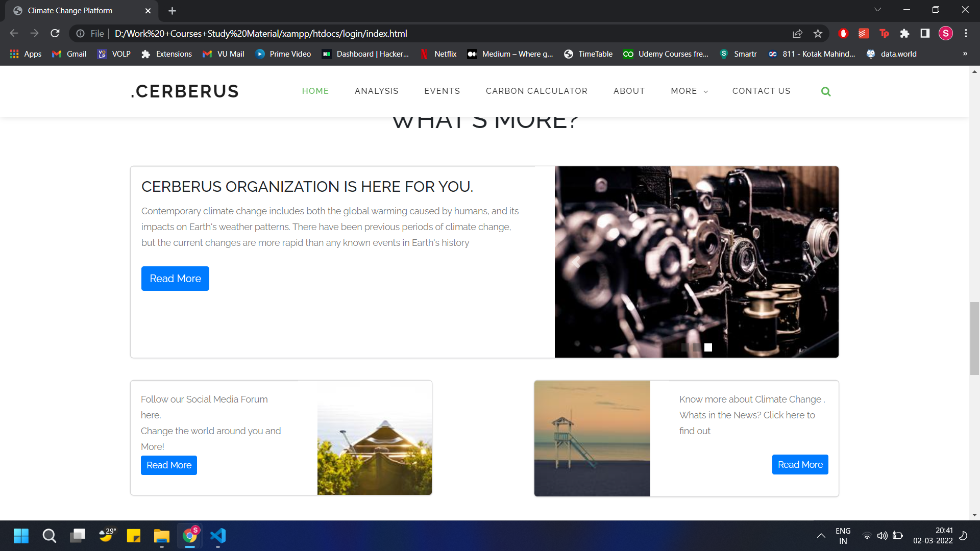The image size is (980, 551).
Task: Click the carousel next arrow
Action: click(817, 261)
